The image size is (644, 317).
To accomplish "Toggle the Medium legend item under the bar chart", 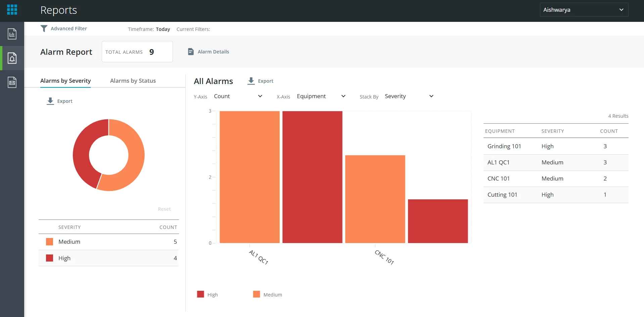I will pos(268,294).
